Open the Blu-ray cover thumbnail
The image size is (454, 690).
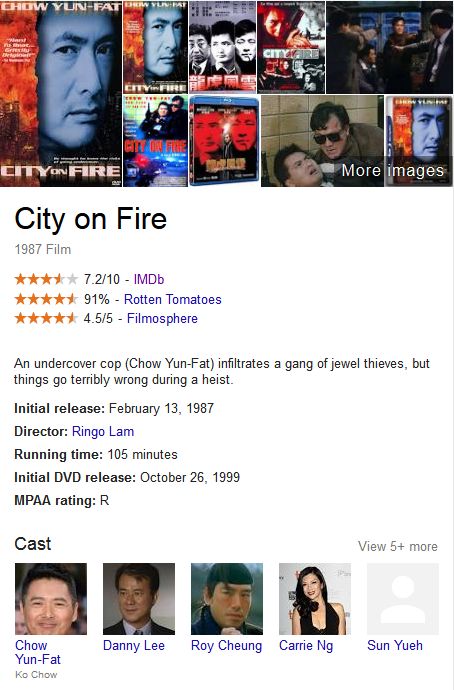tap(224, 141)
